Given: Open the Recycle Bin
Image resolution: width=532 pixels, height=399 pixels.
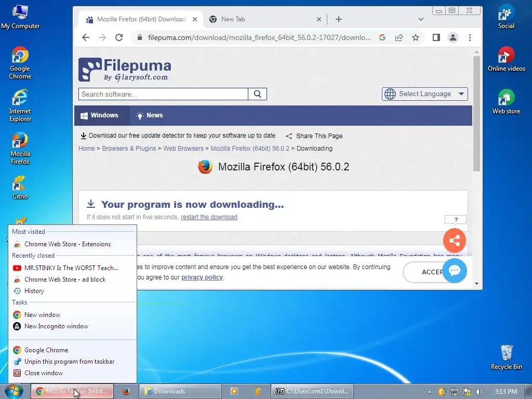Looking at the screenshot, I should (x=506, y=357).
